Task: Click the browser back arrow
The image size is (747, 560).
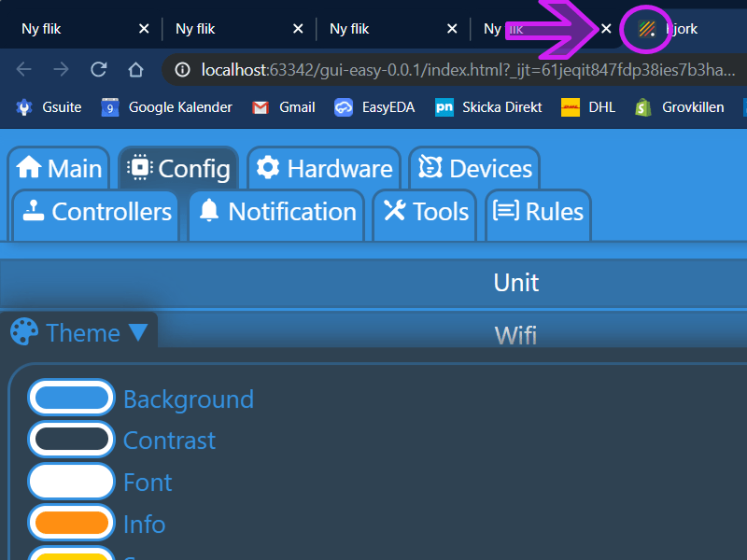Action: tap(24, 69)
